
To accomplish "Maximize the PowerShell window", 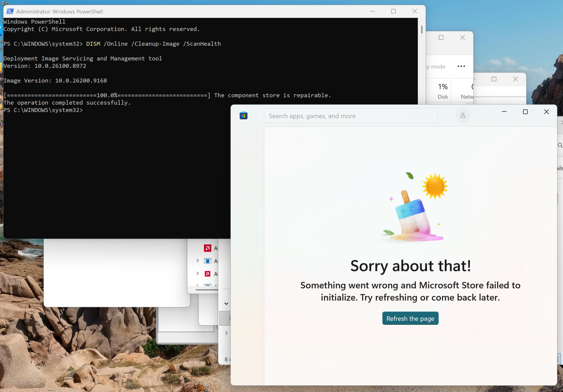I will (x=393, y=11).
